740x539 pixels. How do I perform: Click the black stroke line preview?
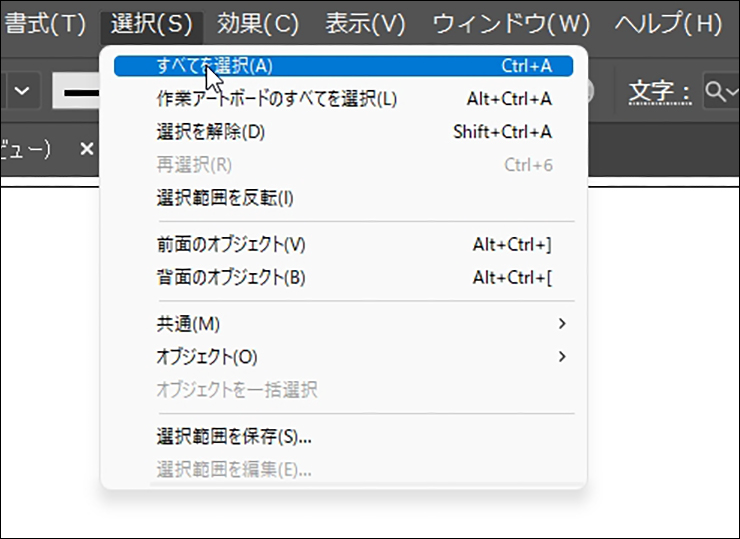(x=80, y=93)
